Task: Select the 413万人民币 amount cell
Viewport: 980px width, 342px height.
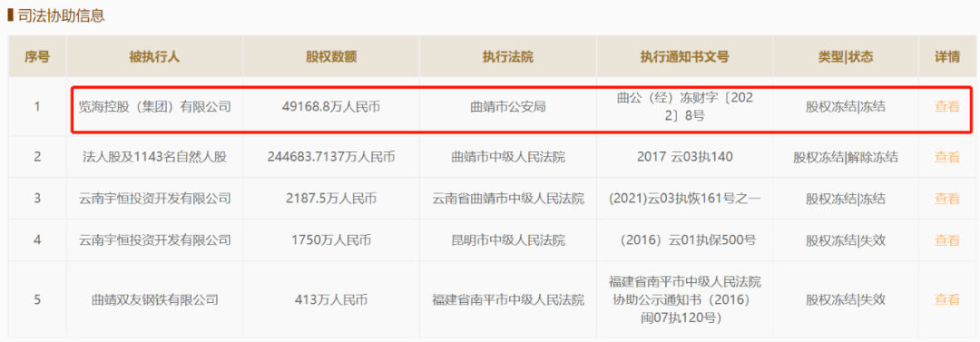Action: pyautogui.click(x=331, y=300)
